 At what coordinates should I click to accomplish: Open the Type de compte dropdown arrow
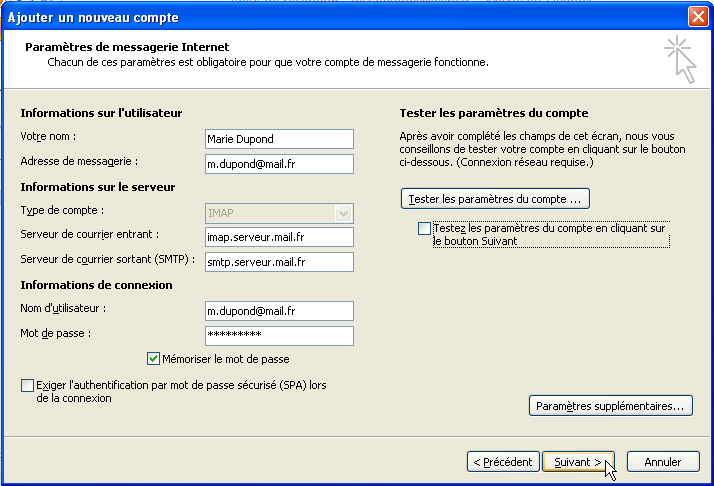coord(343,213)
